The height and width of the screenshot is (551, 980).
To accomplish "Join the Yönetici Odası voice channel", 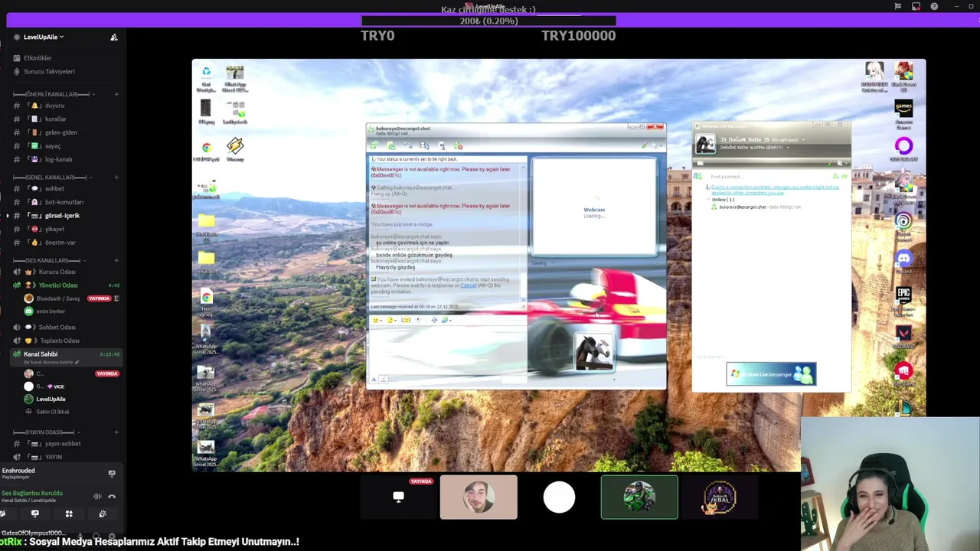I will [x=58, y=285].
